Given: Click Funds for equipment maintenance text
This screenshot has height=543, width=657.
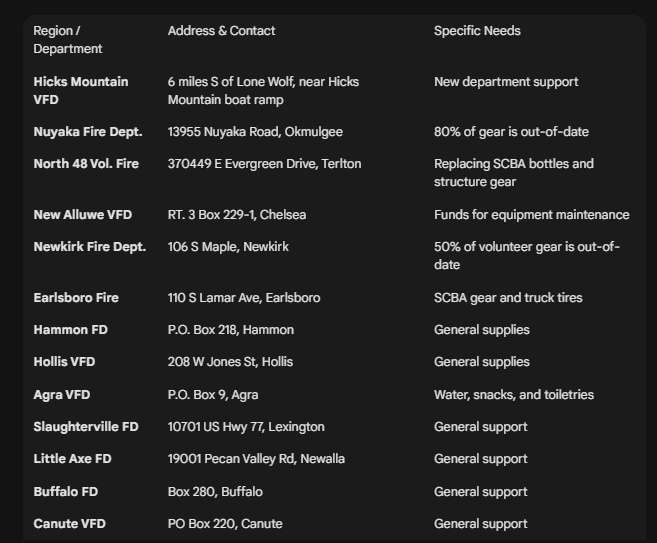Looking at the screenshot, I should [x=531, y=215].
